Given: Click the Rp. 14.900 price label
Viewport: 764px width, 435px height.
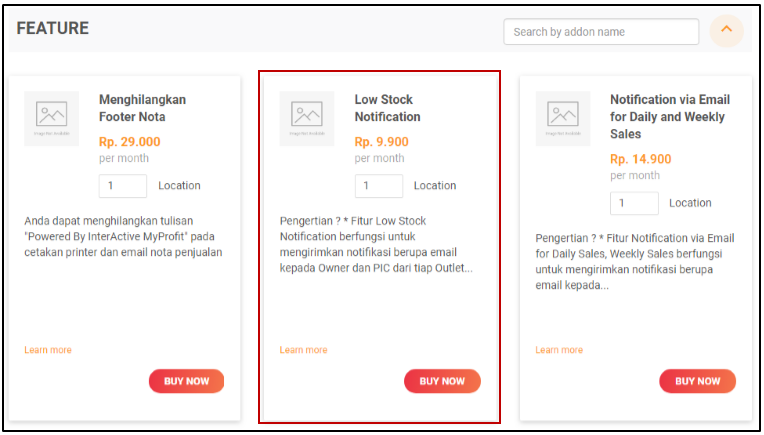Looking at the screenshot, I should [640, 159].
